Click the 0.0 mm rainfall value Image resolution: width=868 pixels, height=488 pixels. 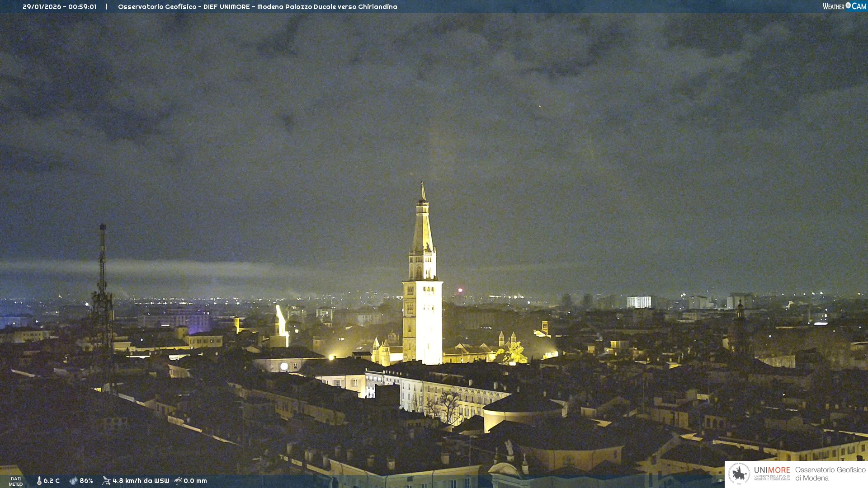click(195, 481)
